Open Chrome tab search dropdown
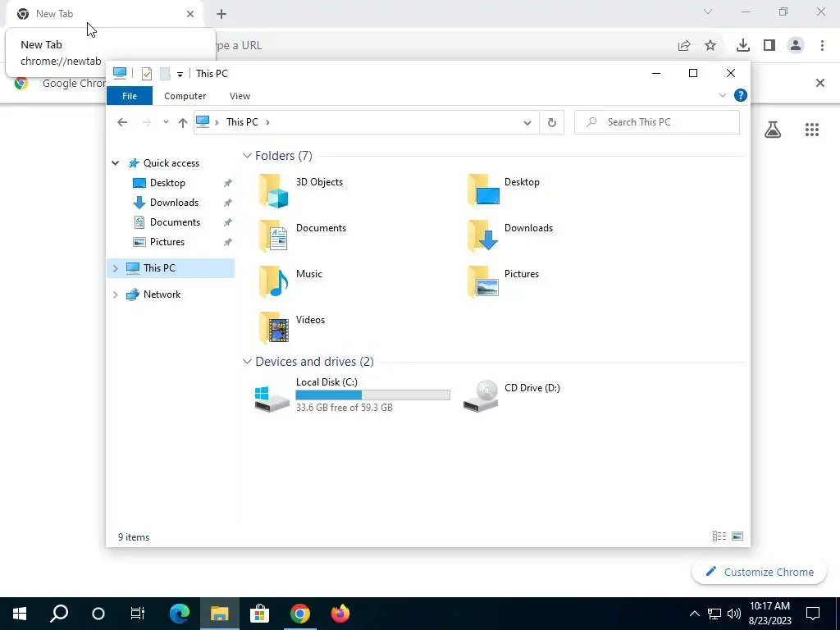 (x=708, y=11)
